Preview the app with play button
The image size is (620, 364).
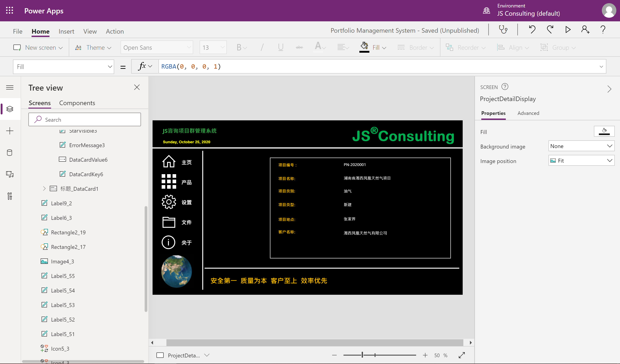(568, 30)
